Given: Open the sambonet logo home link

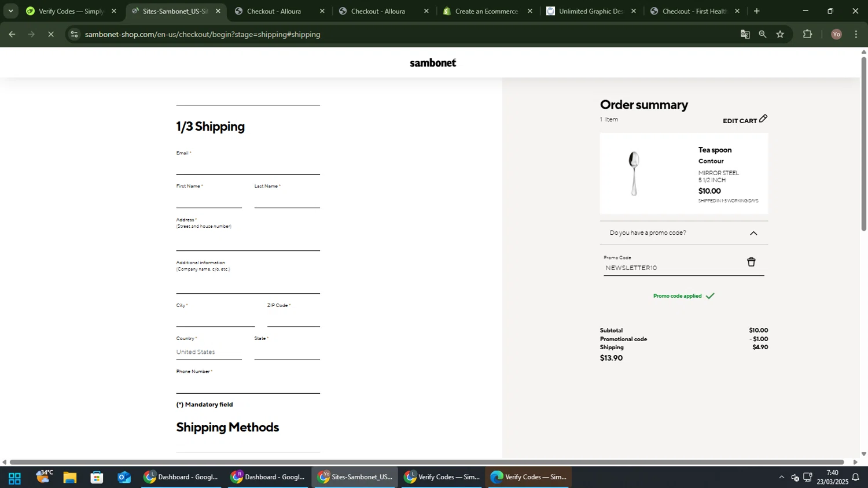Looking at the screenshot, I should point(433,62).
